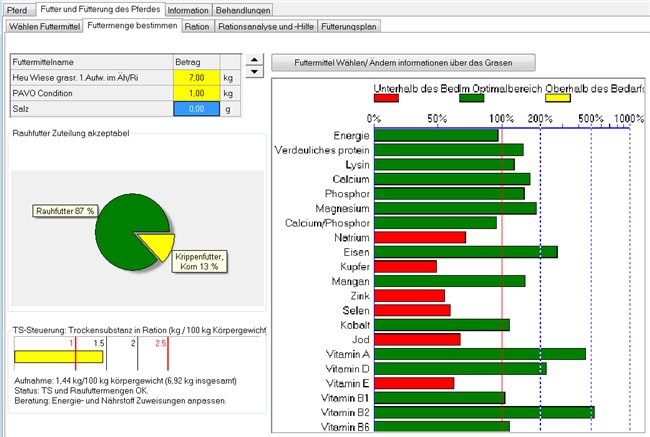Click the red legend swatch for Unterhalb
Viewport: 650px width, 437px height.
pyautogui.click(x=386, y=98)
